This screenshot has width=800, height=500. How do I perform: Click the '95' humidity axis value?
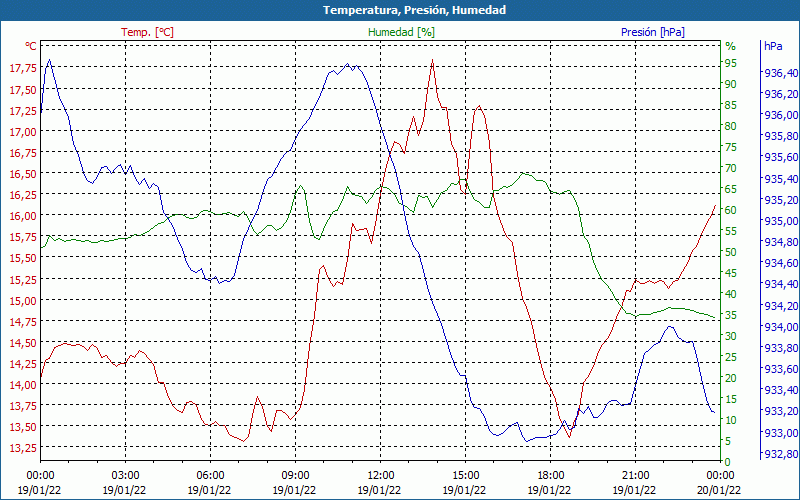tap(731, 63)
